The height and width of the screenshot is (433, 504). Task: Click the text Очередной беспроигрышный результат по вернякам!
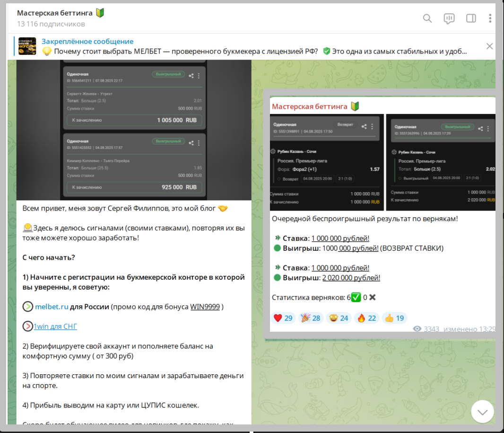coord(365,219)
